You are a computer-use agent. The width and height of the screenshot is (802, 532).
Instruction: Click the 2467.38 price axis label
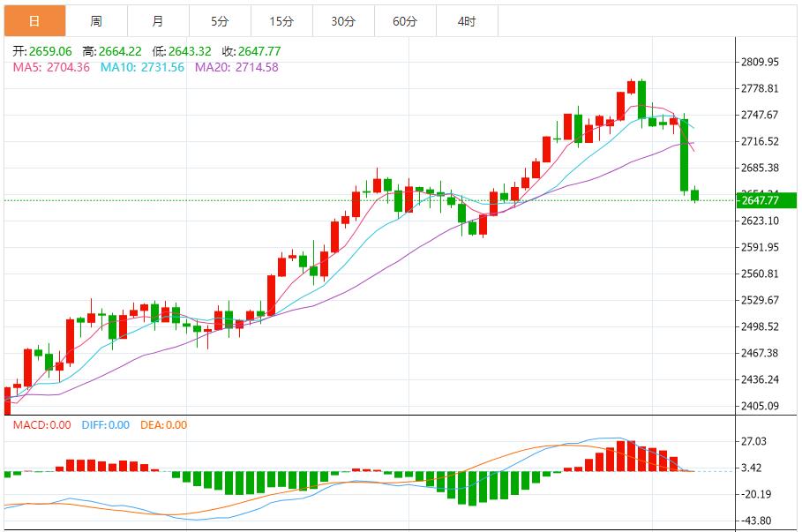click(x=760, y=353)
